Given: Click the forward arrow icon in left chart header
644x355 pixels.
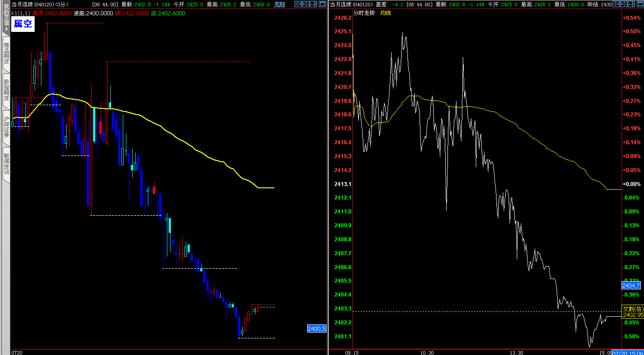Looking at the screenshot, I should point(306,4).
